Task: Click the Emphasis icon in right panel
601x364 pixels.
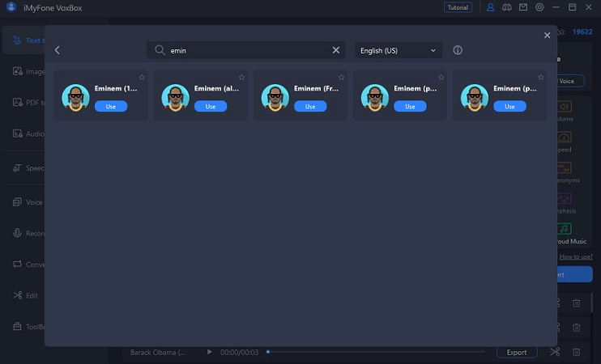Action: 565,198
